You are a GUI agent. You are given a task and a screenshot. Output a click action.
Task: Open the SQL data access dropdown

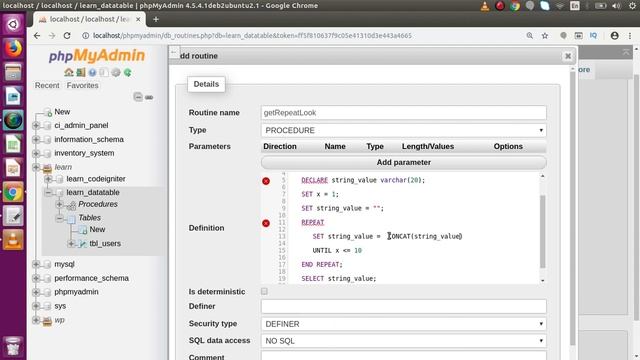404,341
